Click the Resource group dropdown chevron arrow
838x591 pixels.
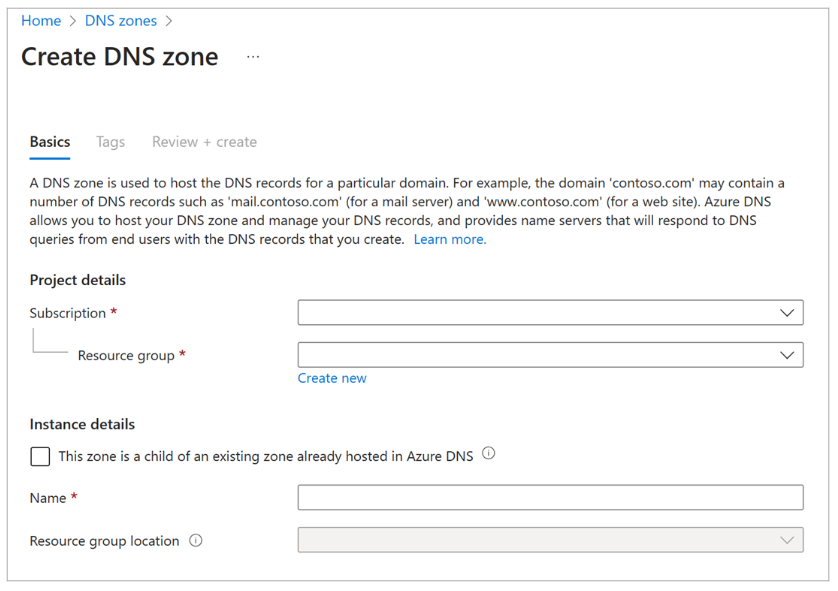789,354
